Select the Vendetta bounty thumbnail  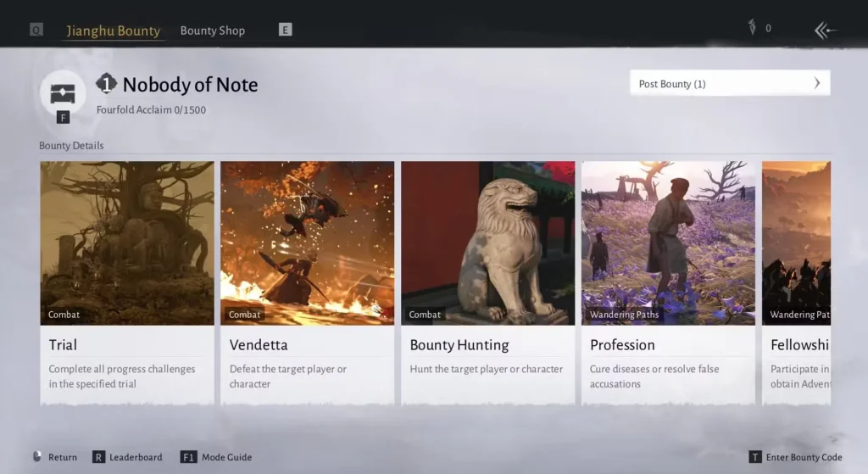[307, 243]
